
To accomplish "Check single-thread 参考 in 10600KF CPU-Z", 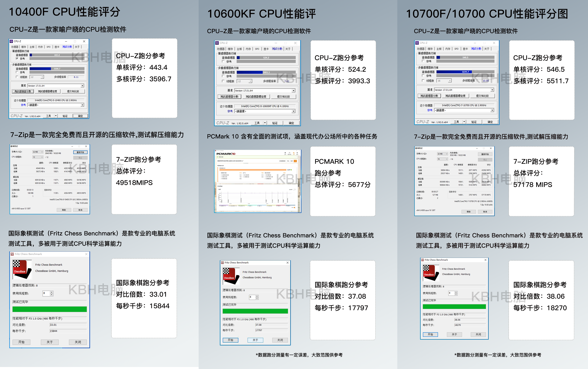I will click(x=223, y=61).
